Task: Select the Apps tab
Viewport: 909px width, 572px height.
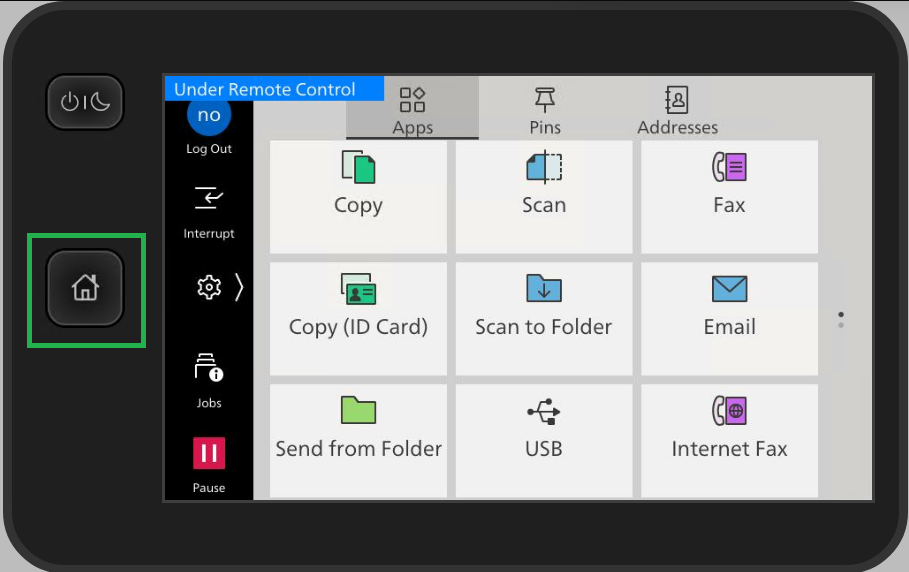Action: click(412, 110)
